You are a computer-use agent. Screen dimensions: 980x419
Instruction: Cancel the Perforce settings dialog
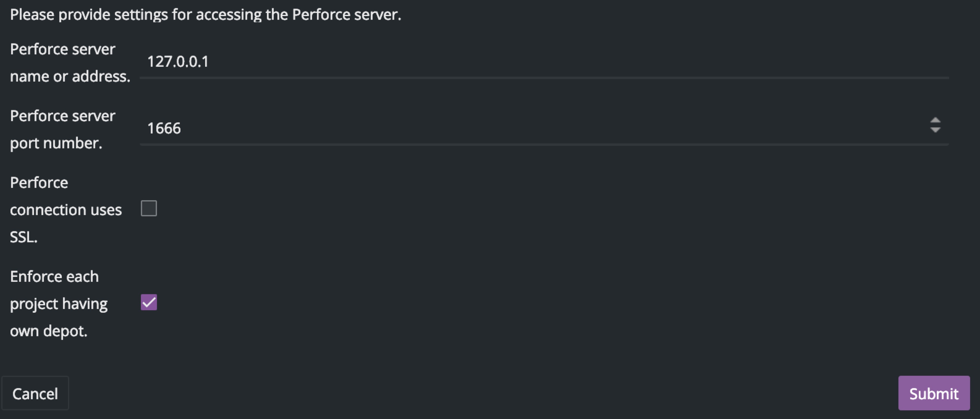tap(35, 393)
